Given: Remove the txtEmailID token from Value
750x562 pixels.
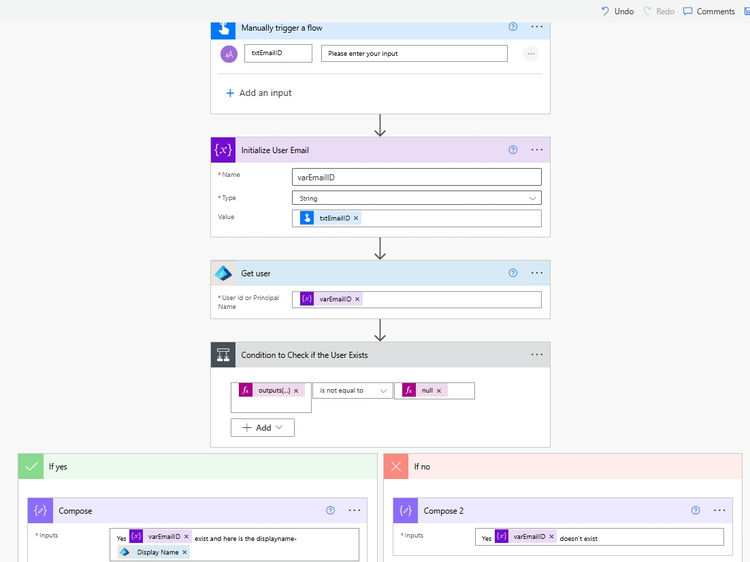Looking at the screenshot, I should 356,218.
